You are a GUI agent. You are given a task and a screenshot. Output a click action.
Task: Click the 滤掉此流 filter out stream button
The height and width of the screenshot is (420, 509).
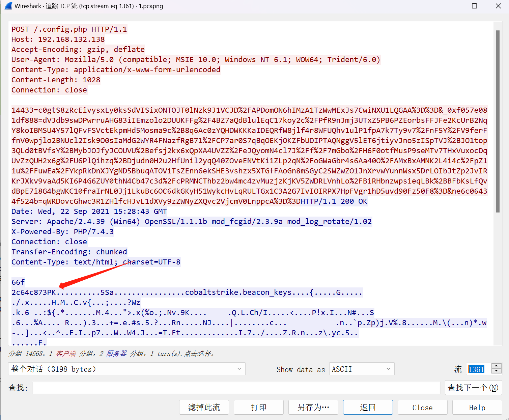(204, 407)
